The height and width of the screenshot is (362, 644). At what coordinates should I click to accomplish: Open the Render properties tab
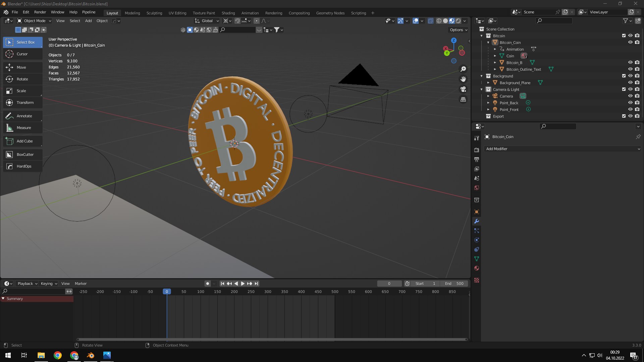[477, 150]
